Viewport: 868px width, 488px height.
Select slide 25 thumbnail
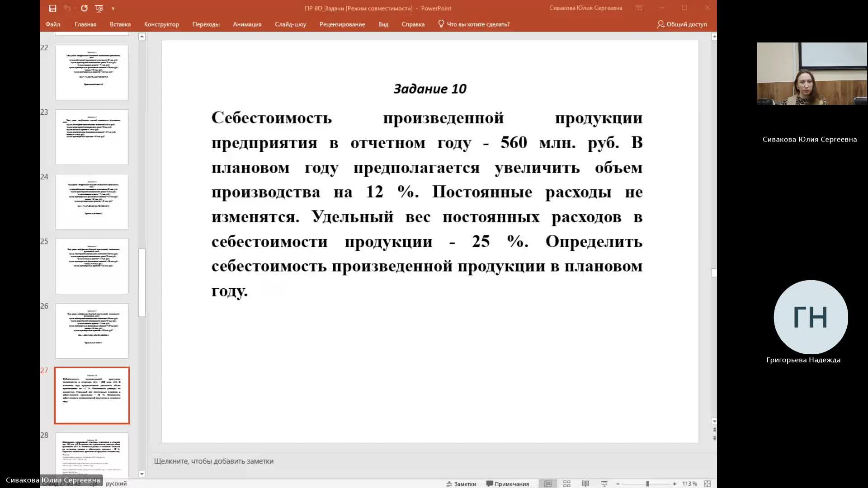tap(92, 266)
